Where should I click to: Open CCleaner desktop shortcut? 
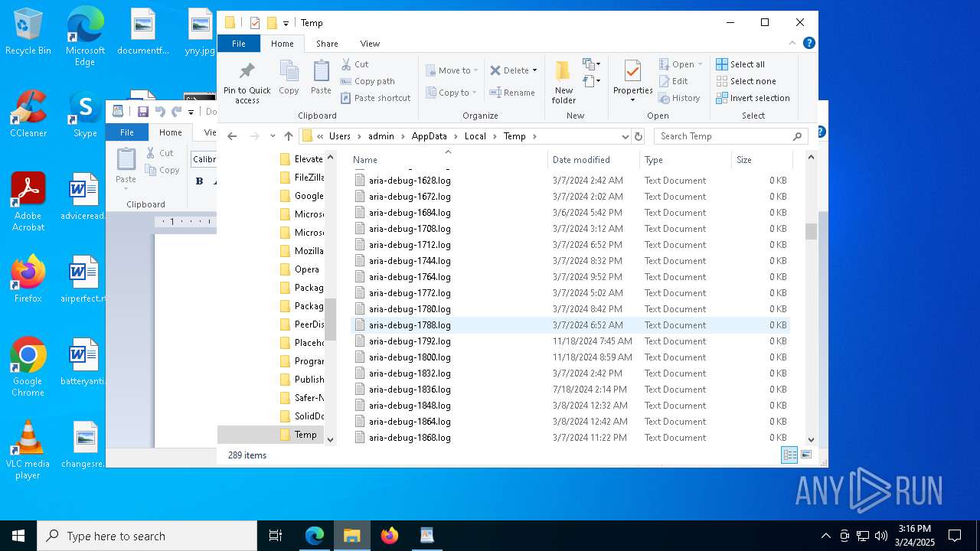[x=28, y=114]
